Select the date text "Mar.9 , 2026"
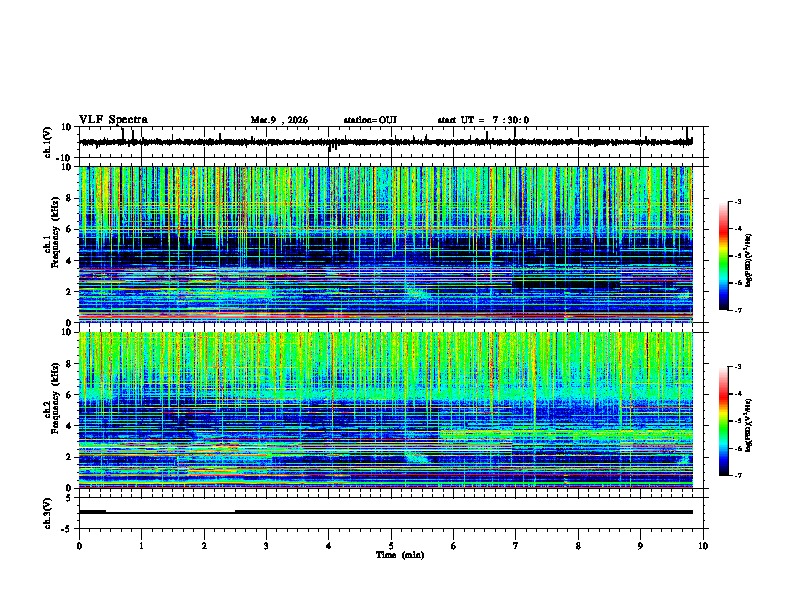 (x=279, y=120)
